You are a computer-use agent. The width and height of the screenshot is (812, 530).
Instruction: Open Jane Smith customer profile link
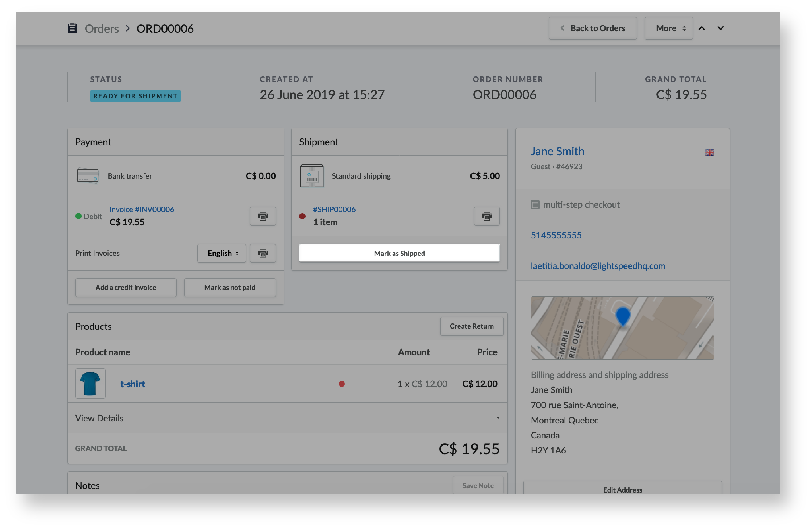(557, 151)
